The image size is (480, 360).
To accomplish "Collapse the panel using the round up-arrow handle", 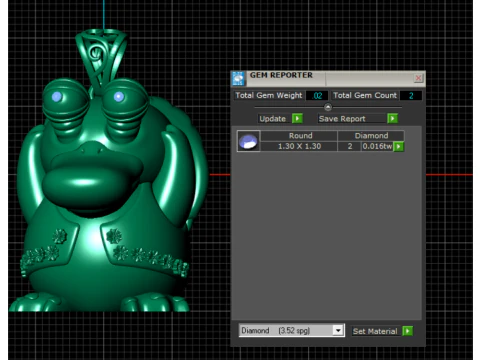I will 328,107.
